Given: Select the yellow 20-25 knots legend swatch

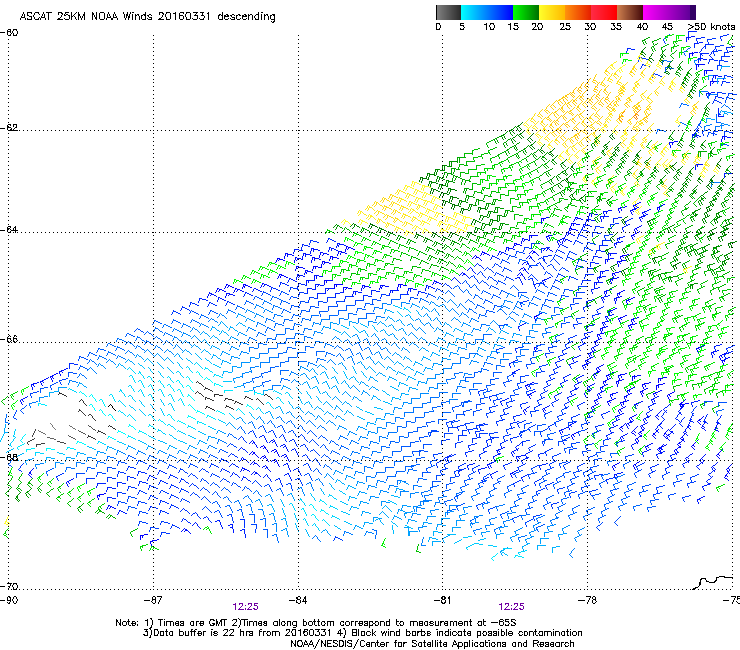Looking at the screenshot, I should pos(552,12).
